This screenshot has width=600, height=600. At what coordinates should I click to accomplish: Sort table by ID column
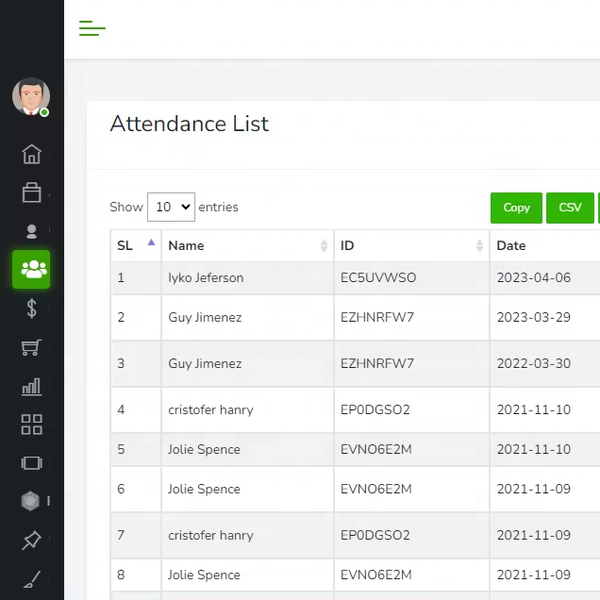click(411, 245)
